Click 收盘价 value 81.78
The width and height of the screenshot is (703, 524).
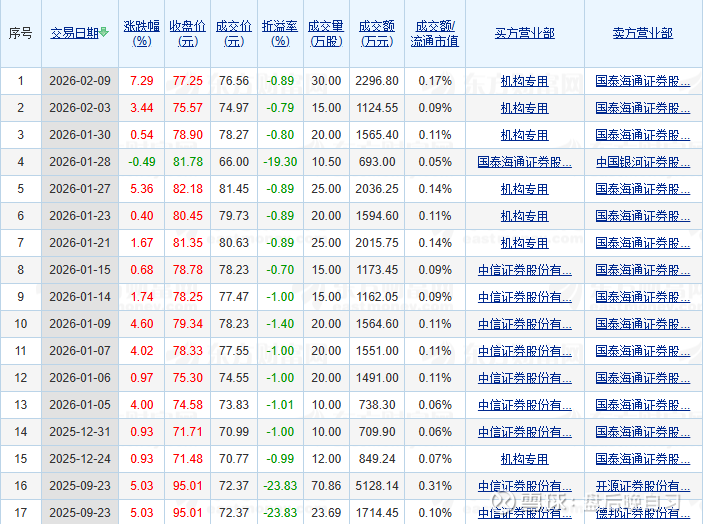click(x=188, y=162)
